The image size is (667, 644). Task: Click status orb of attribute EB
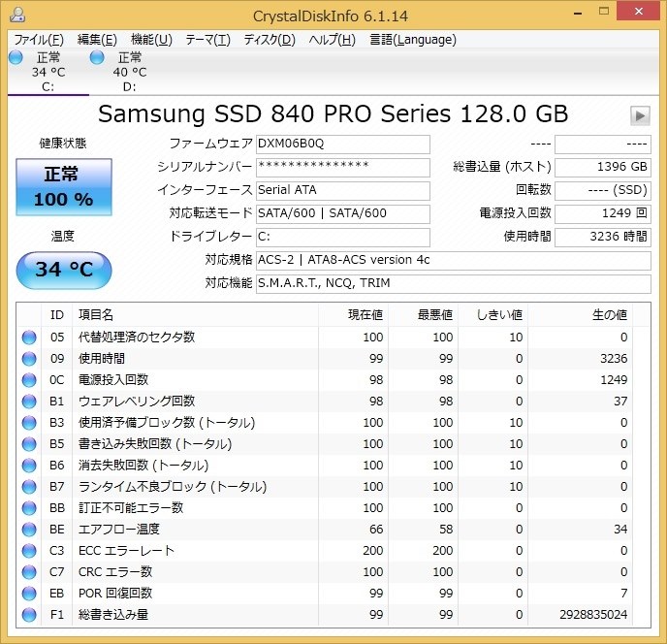[29, 594]
